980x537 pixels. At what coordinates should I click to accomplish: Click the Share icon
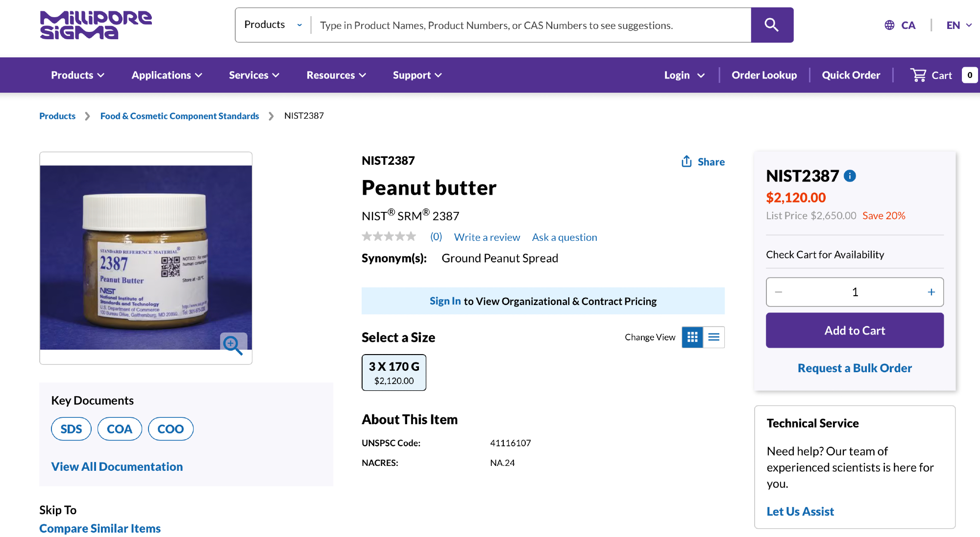click(686, 161)
